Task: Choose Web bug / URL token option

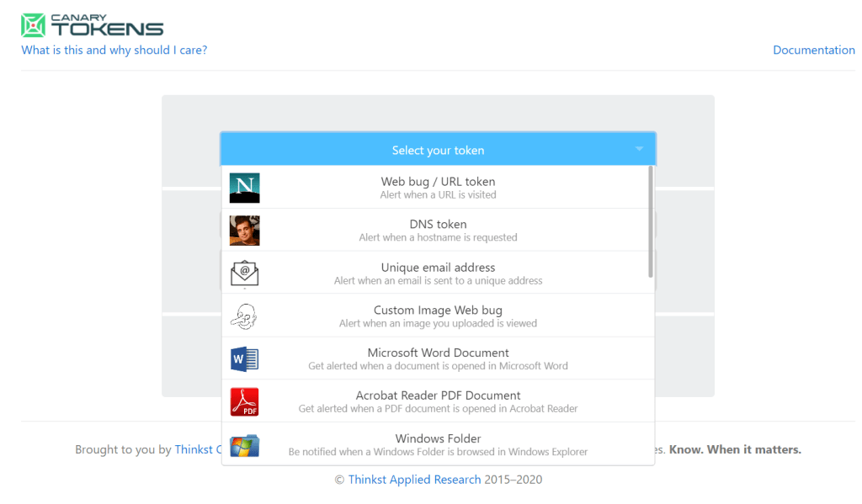Action: click(x=438, y=187)
